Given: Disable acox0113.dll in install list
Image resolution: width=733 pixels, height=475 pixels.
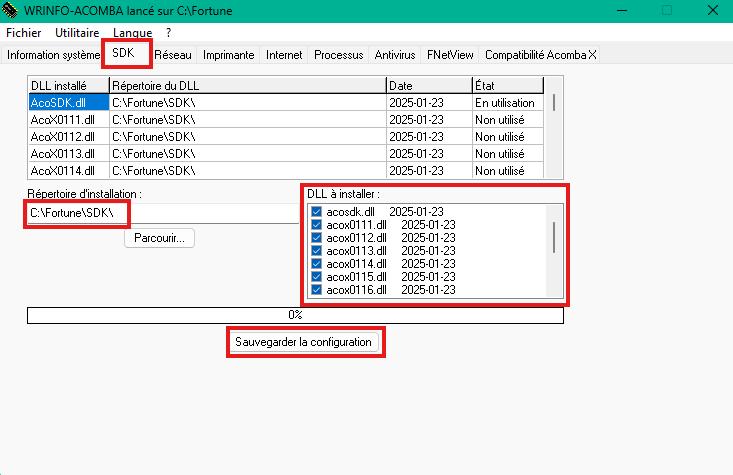Looking at the screenshot, I should pos(316,251).
